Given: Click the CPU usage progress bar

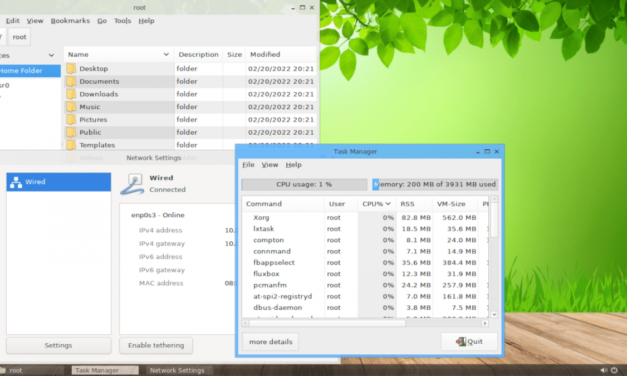Looking at the screenshot, I should [x=304, y=184].
